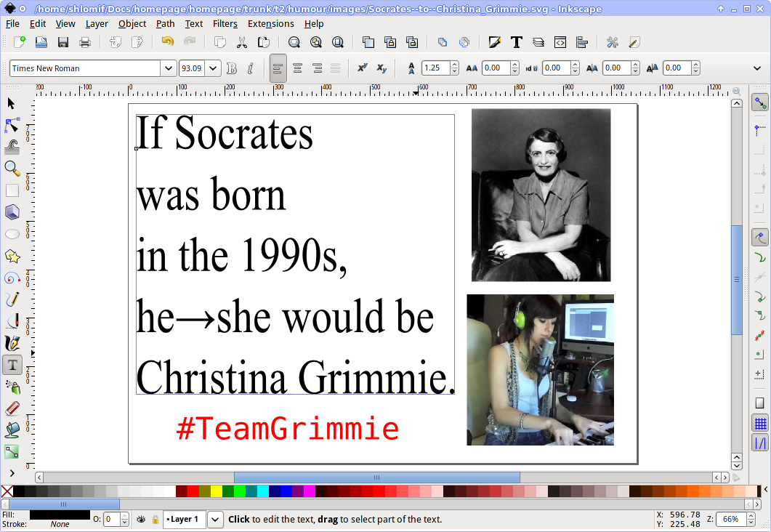Viewport: 771px width, 532px height.
Task: Select the Node editing tool
Action: point(12,126)
